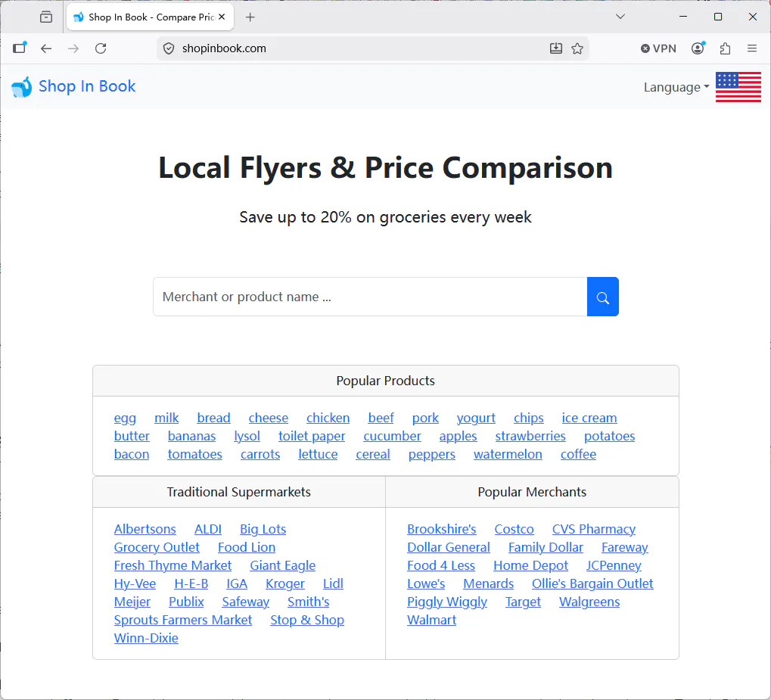
Task: Open the Piggly Wiggly link
Action: point(447,602)
